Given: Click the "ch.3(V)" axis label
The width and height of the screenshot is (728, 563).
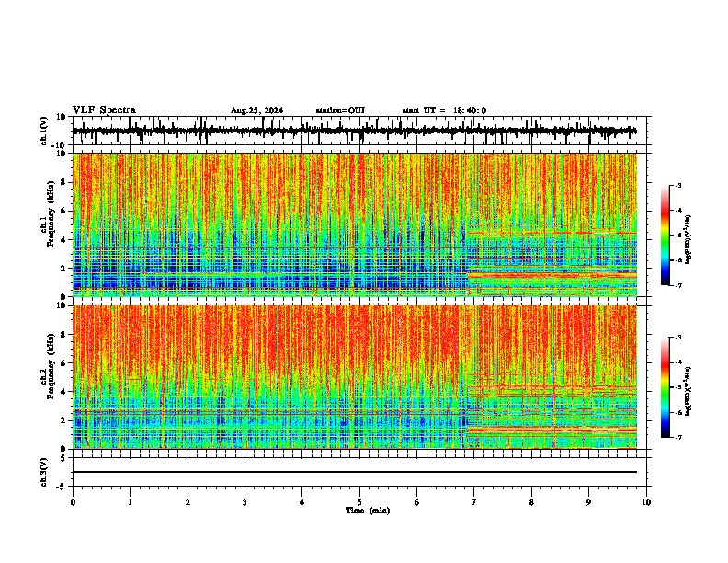Looking at the screenshot, I should [44, 473].
